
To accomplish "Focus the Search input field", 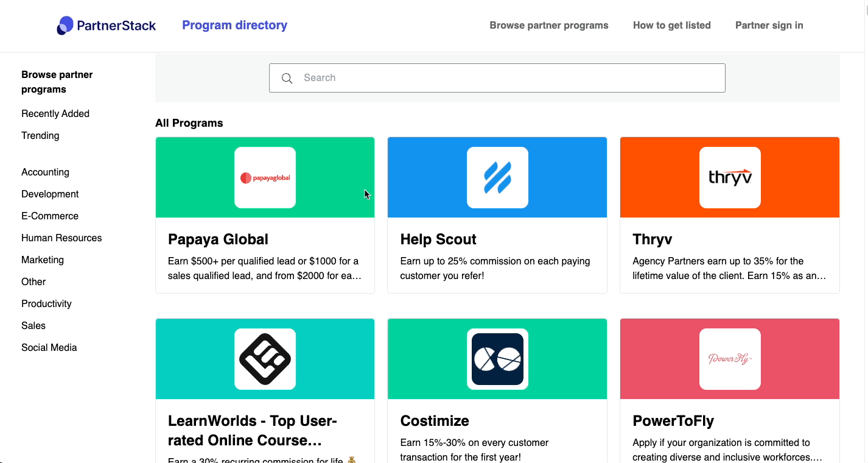I will click(x=497, y=78).
